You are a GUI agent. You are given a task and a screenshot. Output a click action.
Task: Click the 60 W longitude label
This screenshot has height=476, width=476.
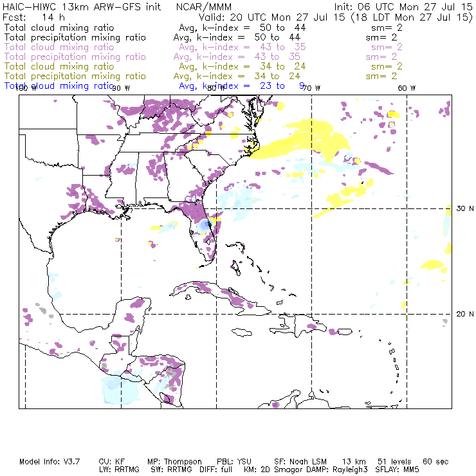(x=407, y=88)
